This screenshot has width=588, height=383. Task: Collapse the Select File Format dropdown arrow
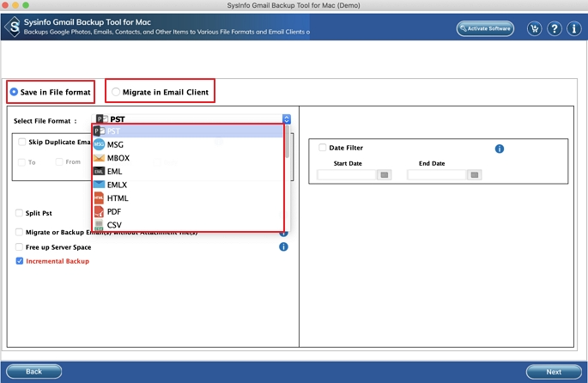click(287, 119)
